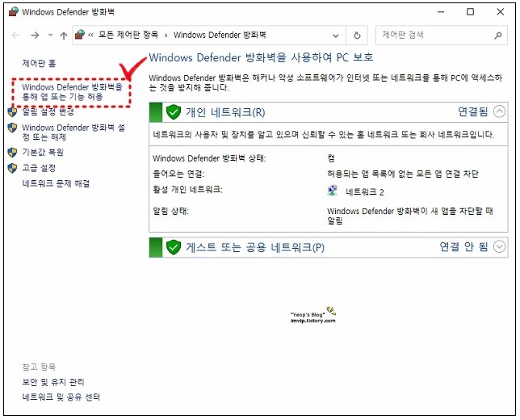Click the 개인 네트워크(R) heading

point(225,112)
